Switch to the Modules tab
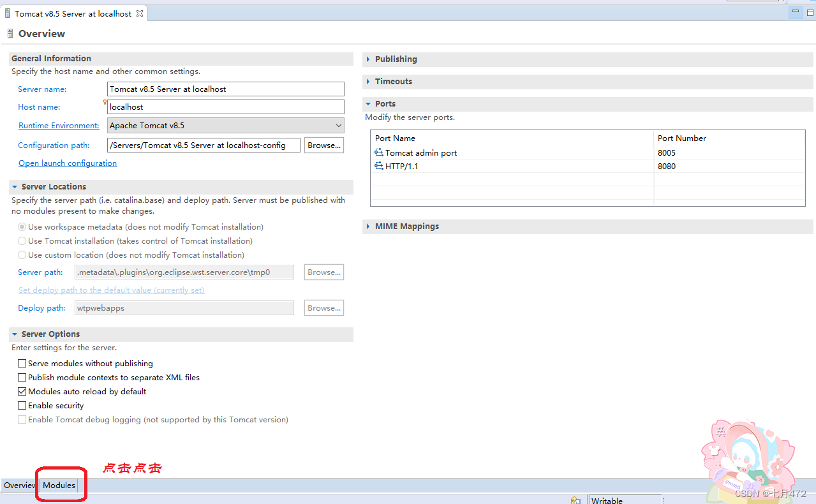816x504 pixels. point(59,485)
